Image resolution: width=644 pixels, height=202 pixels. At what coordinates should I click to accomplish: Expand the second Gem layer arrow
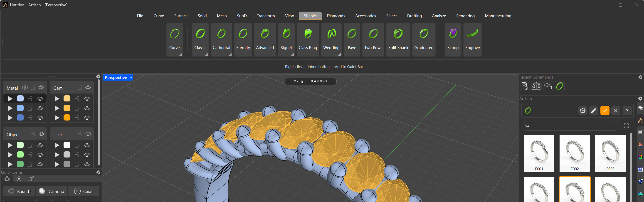tap(57, 108)
